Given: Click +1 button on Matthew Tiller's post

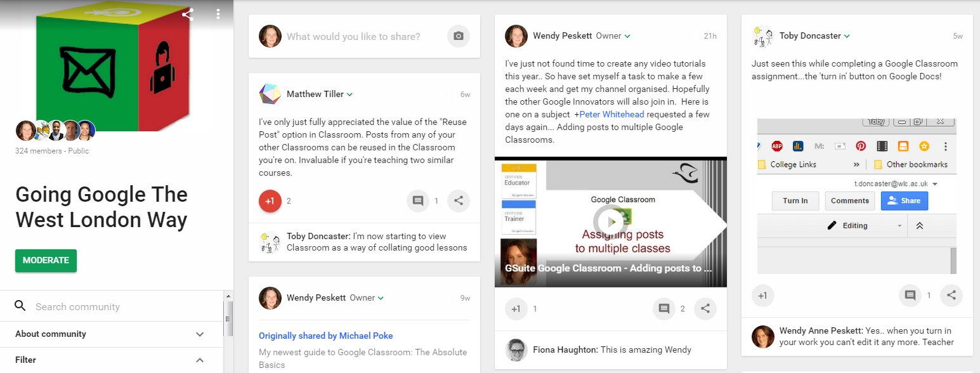Looking at the screenshot, I should coord(270,201).
